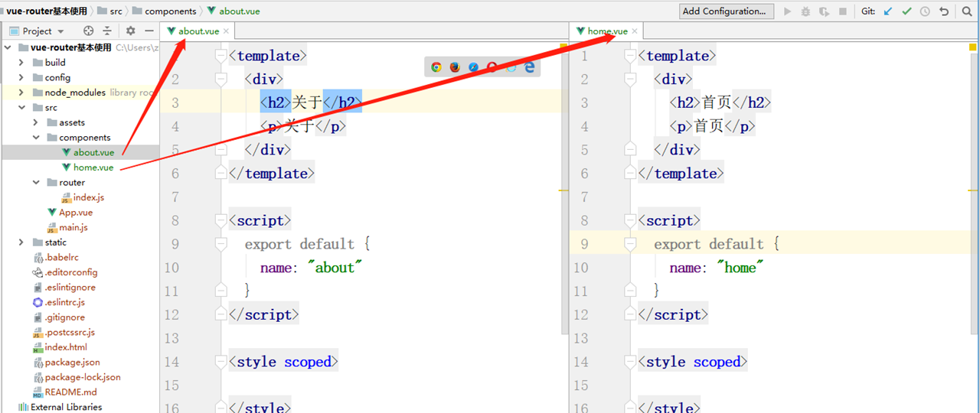Click the Debug bug icon
Screen dimensions: 980x413
pos(805,11)
